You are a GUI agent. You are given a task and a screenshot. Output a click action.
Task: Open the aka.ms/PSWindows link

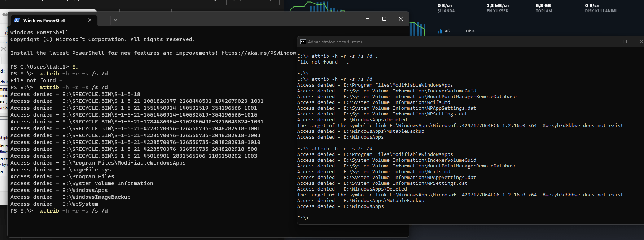(x=259, y=53)
